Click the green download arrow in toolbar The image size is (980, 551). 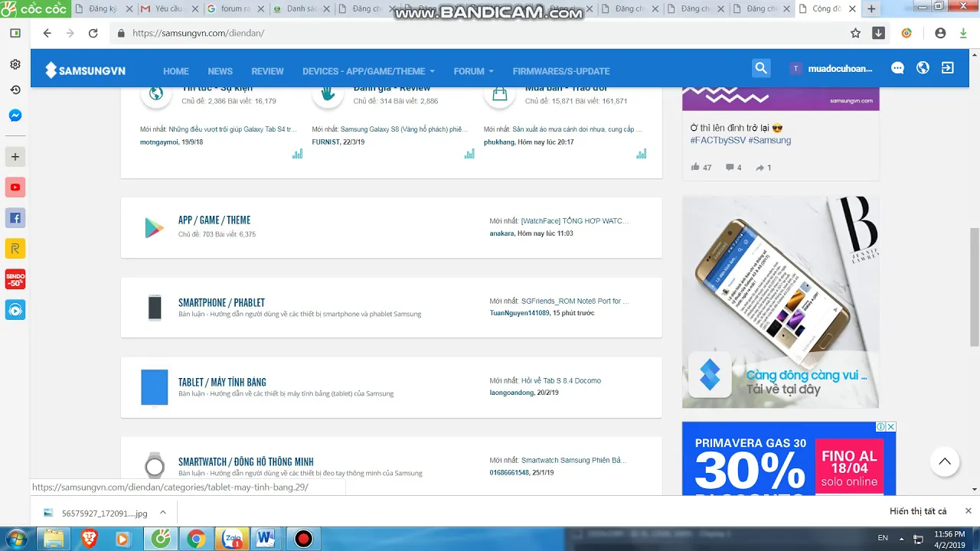coord(964,33)
